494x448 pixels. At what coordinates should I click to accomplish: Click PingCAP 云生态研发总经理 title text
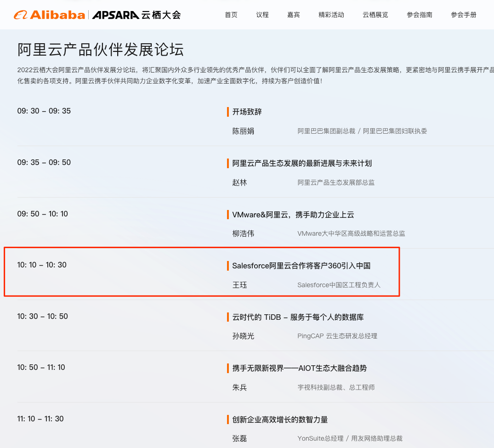337,336
